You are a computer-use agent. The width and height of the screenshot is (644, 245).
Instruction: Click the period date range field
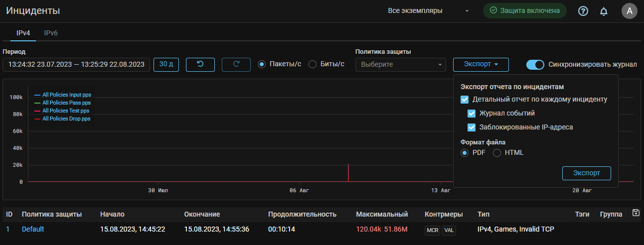[76, 65]
